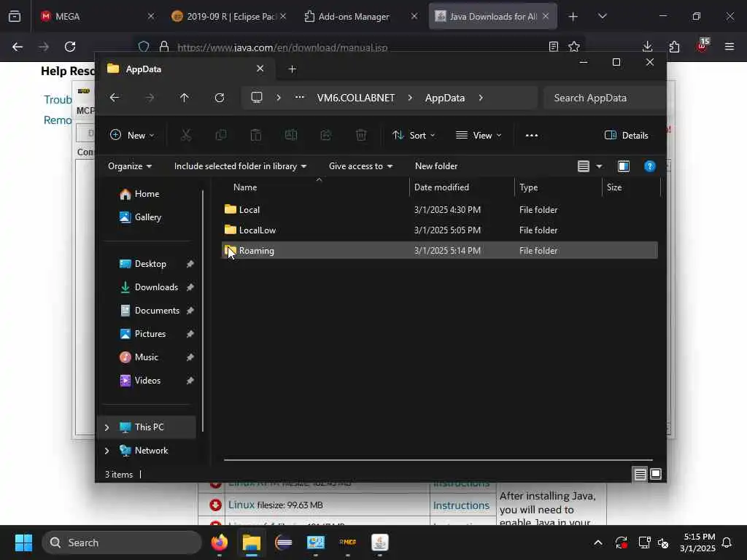Open Firefox downloads arrow icon
This screenshot has height=560, width=747.
pyautogui.click(x=648, y=46)
